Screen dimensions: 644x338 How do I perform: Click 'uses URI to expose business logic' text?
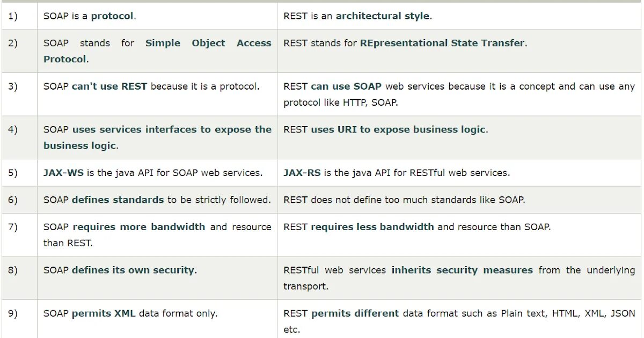[x=398, y=129]
